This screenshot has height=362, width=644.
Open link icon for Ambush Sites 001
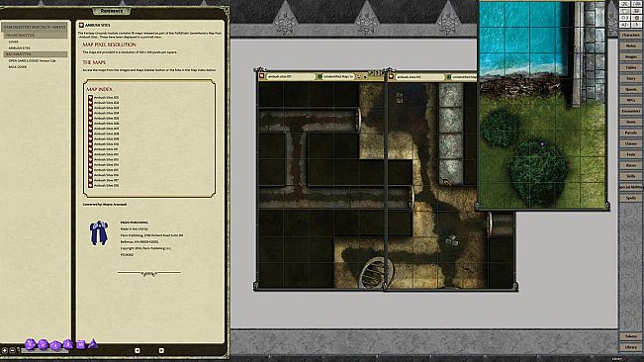click(x=90, y=98)
